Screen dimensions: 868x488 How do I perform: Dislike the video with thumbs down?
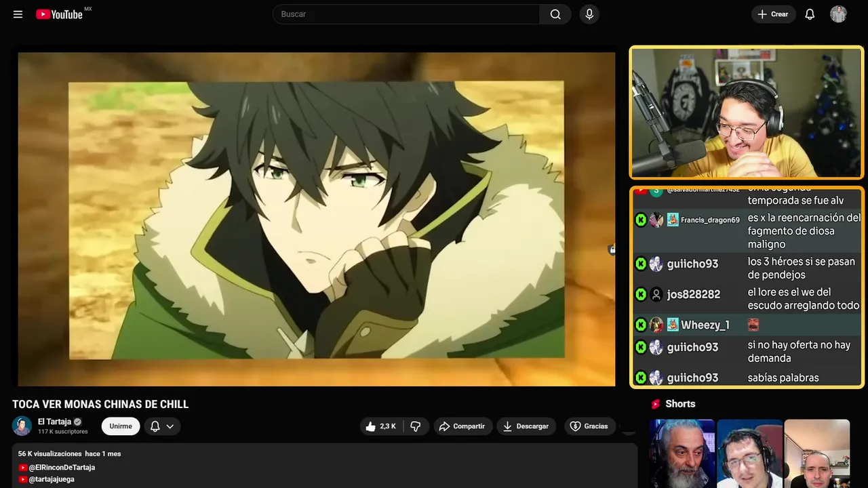pos(416,426)
